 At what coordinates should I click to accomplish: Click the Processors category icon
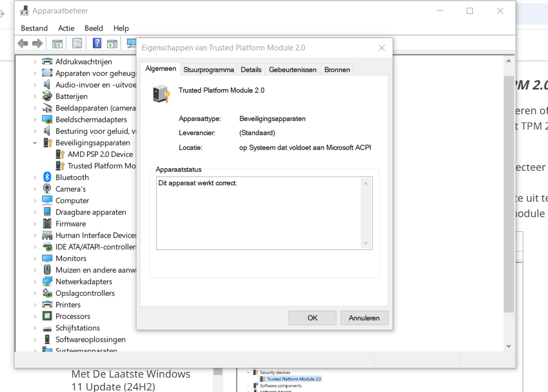[47, 316]
